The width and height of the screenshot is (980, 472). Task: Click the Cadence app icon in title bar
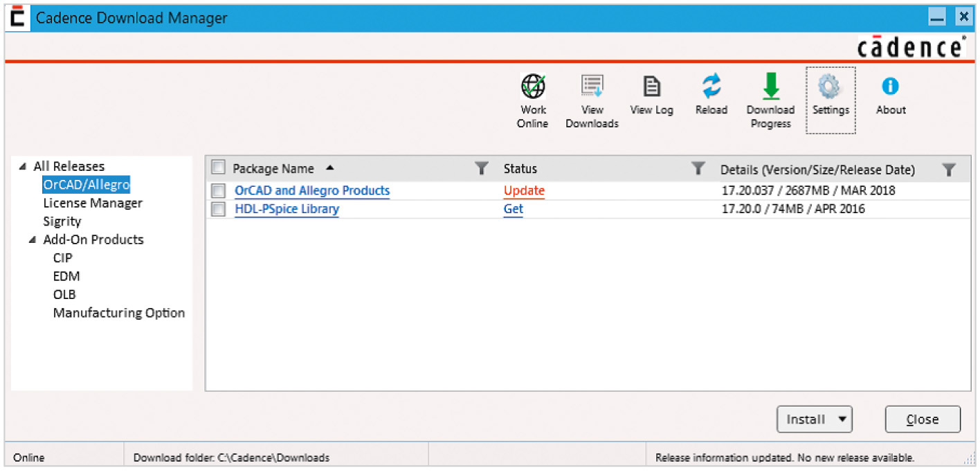[x=18, y=18]
